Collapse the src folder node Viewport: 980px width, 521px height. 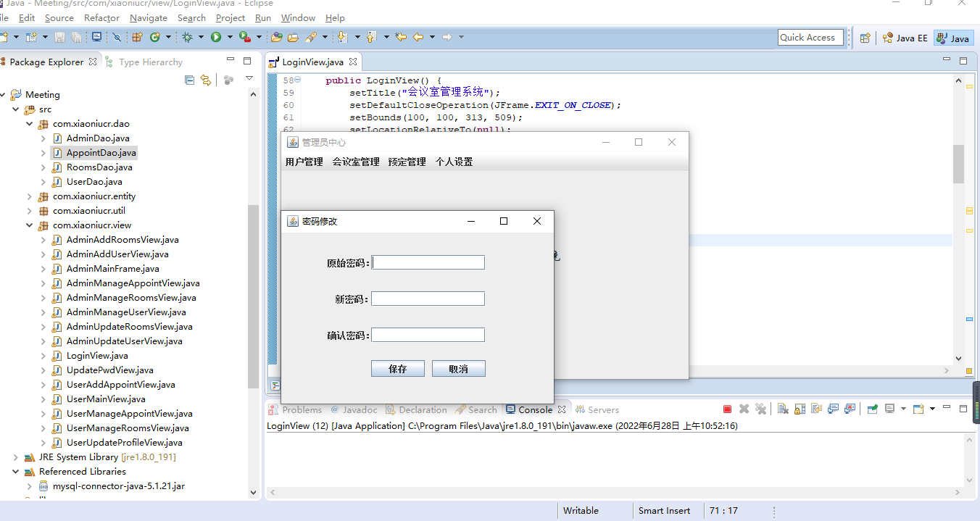[16, 109]
